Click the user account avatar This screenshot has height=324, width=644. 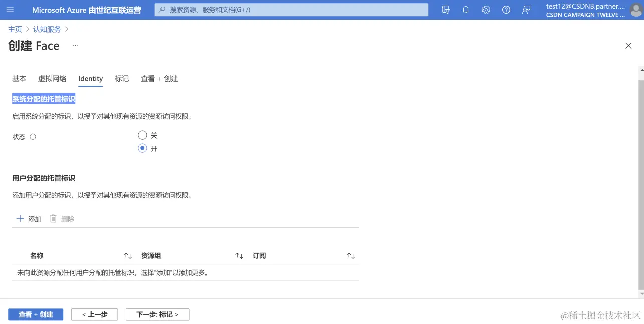pyautogui.click(x=635, y=10)
